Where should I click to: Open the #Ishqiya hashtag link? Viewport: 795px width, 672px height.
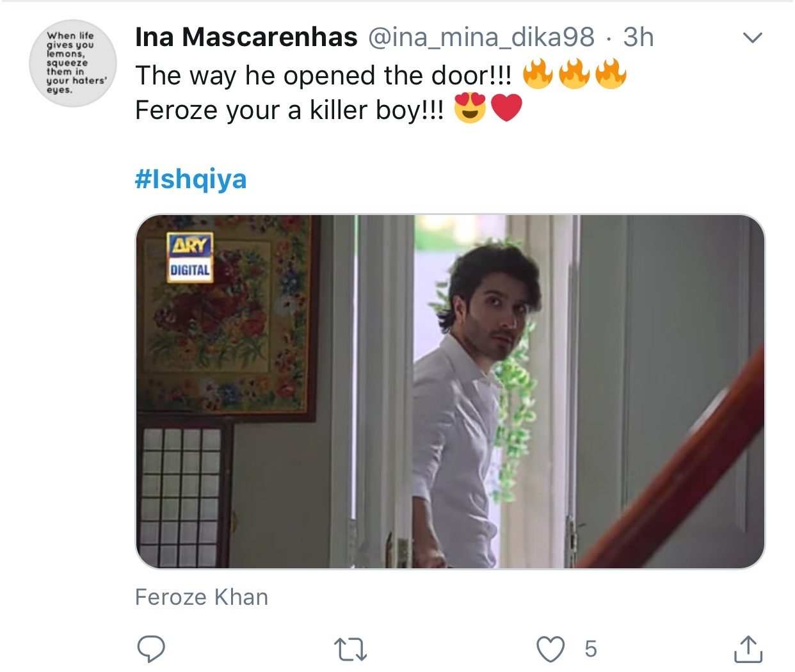pyautogui.click(x=191, y=179)
